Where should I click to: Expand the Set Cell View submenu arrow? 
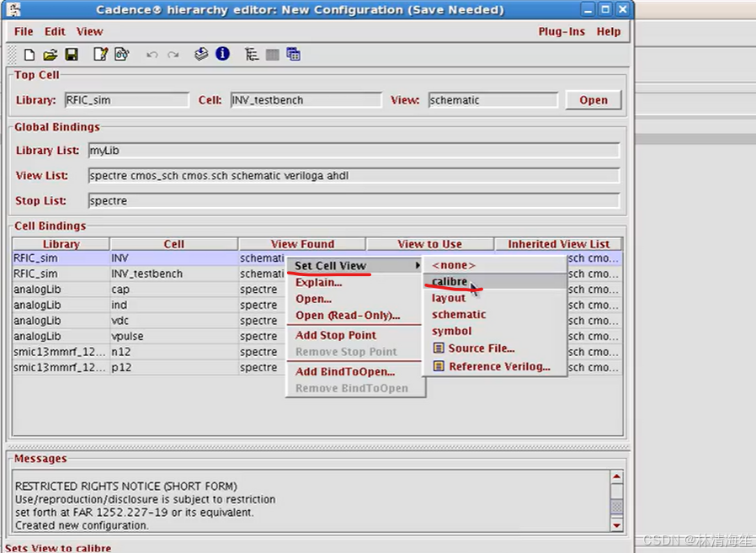417,265
